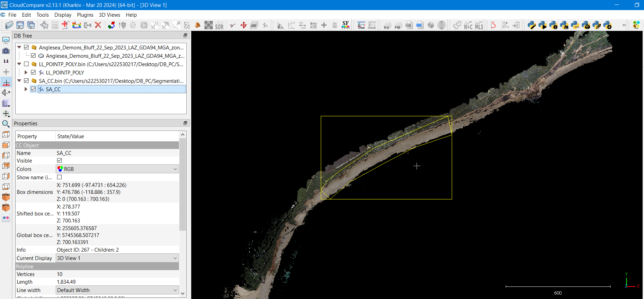Select the SOR filter tool
Viewport: 644px width, 299px height.
(x=219, y=25)
